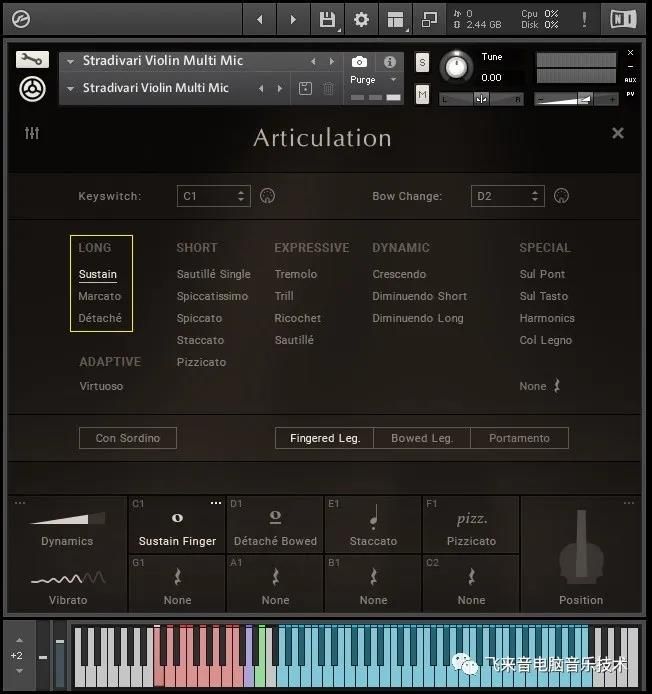Expand snapshot name dropdown arrow
652x694 pixels.
click(70, 89)
